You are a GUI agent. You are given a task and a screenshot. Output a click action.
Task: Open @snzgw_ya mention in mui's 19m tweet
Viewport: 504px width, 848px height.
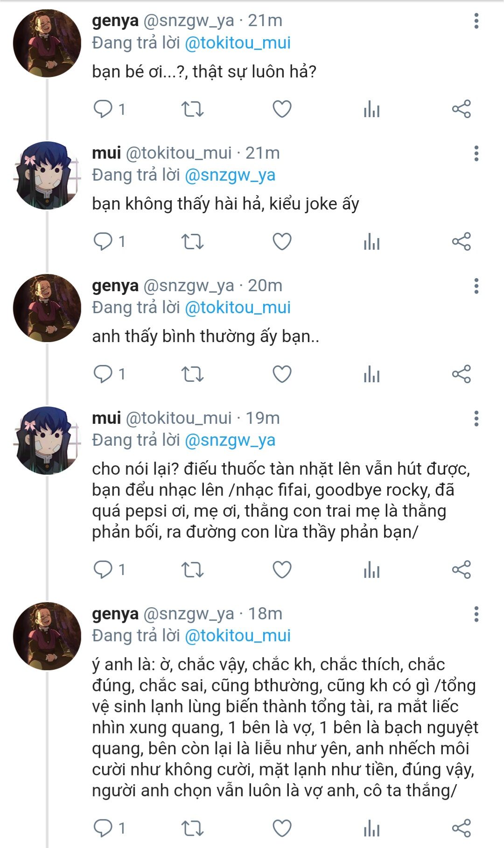tap(230, 440)
